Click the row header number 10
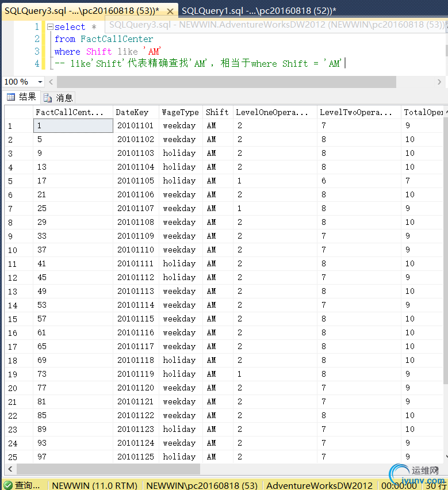Screen dimensions: 448x490 (19, 250)
